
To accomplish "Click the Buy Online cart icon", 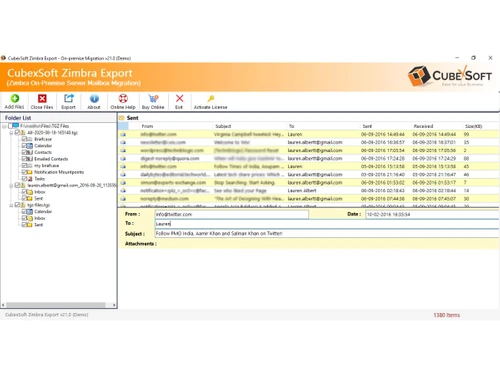I will (x=153, y=98).
